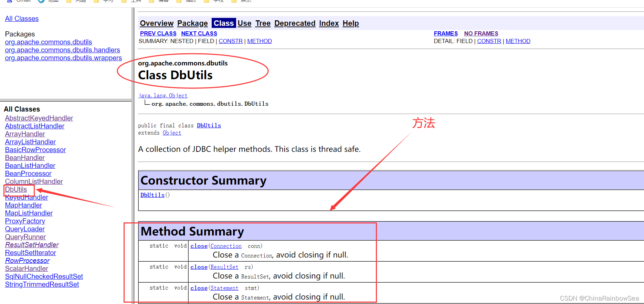Select KeyedHandler in class list
This screenshot has height=304, width=644.
click(27, 197)
